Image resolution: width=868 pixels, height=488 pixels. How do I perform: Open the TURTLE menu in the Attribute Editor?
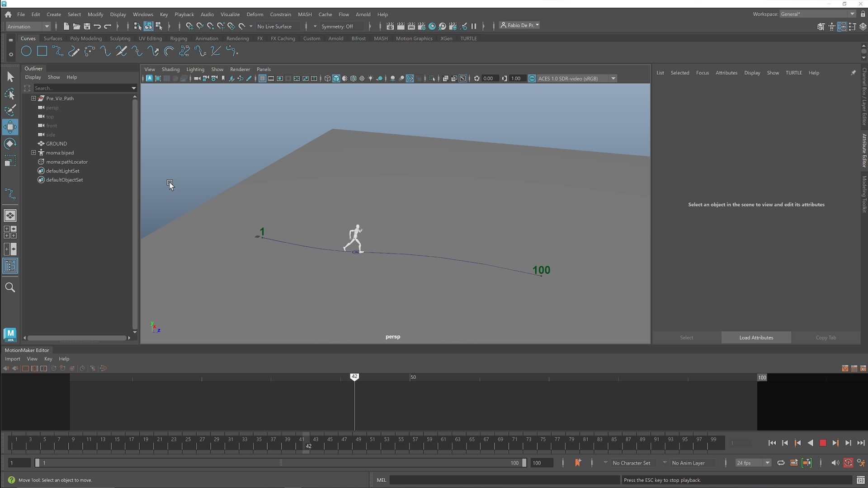point(794,72)
